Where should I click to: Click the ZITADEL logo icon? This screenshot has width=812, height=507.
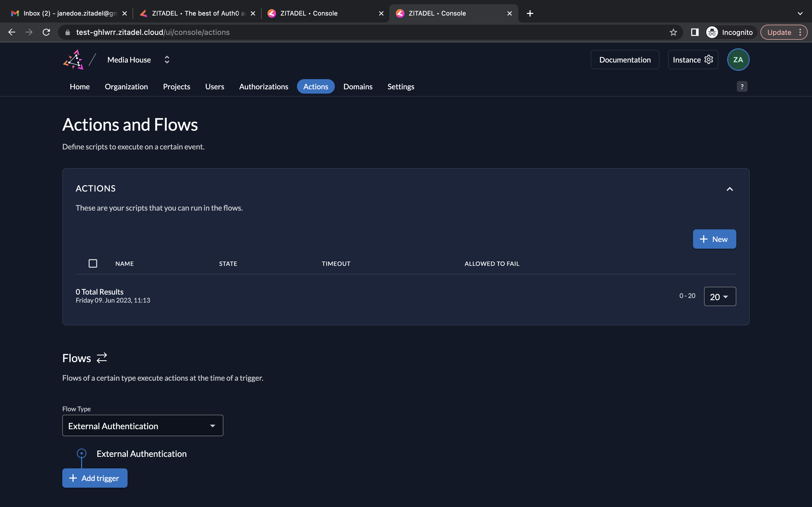73,60
